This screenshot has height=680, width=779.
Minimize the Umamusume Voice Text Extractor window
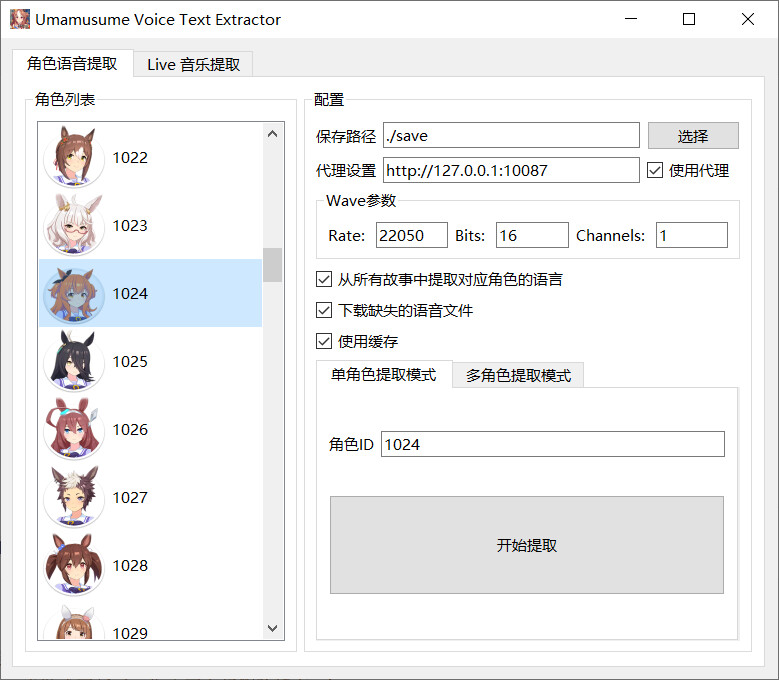click(631, 19)
